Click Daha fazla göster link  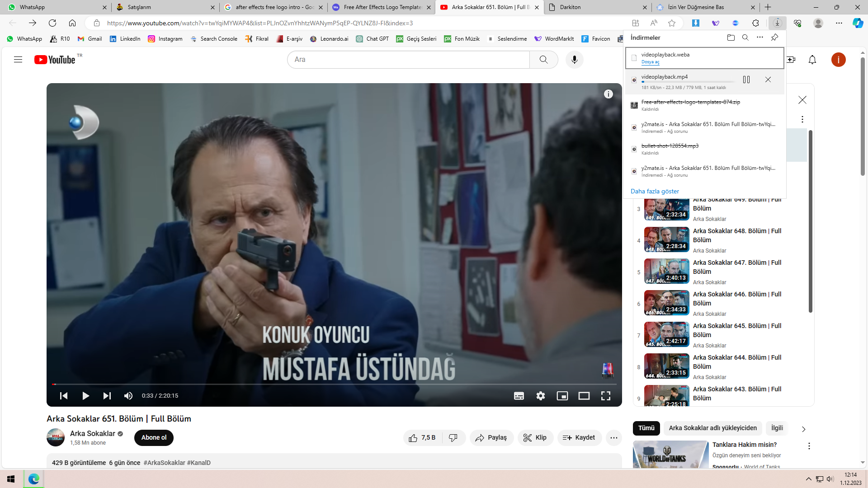pos(655,192)
